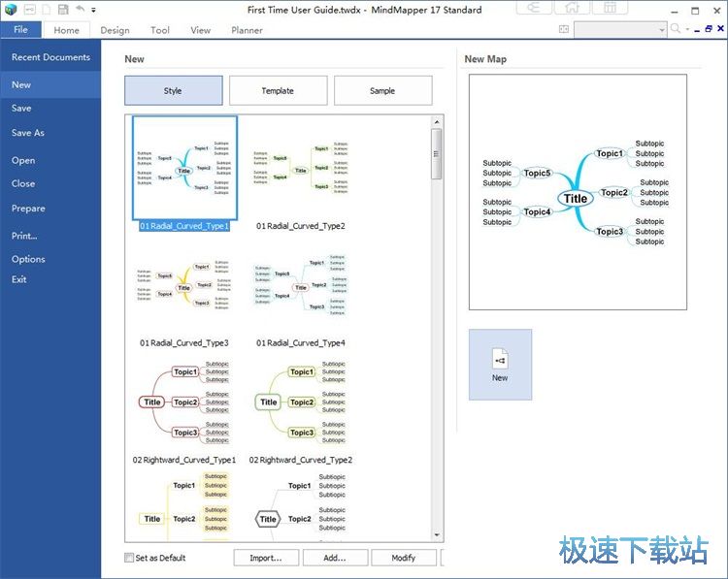
Task: Click the new document icon in quick access
Action: [x=47, y=10]
